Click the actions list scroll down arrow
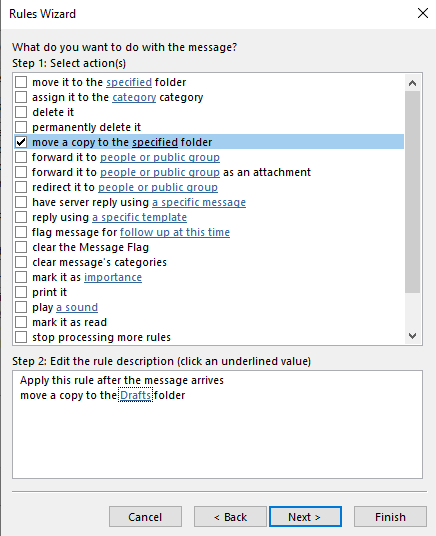436x536 pixels. tap(412, 336)
